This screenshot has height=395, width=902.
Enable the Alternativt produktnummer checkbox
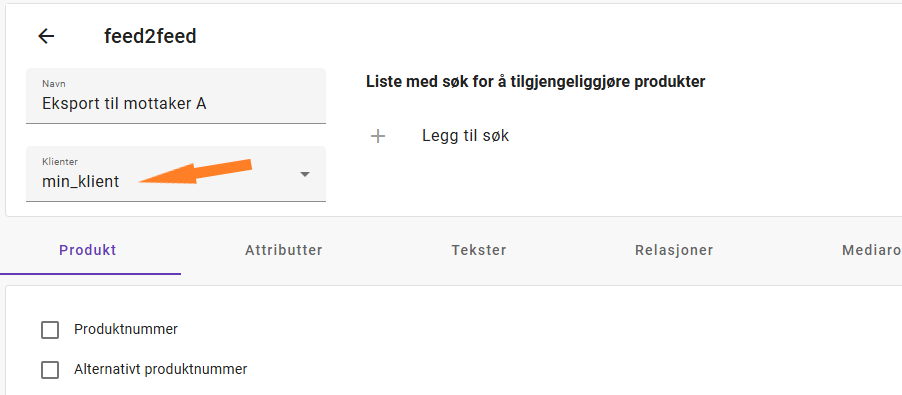(x=50, y=370)
